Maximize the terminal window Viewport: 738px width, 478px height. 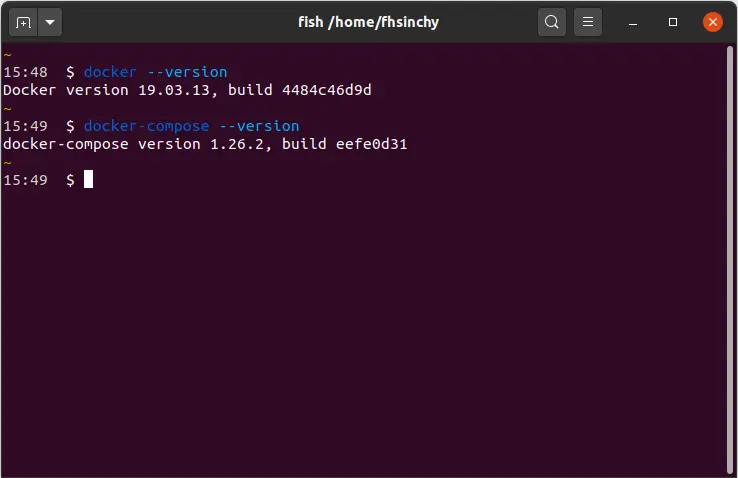pos(673,22)
